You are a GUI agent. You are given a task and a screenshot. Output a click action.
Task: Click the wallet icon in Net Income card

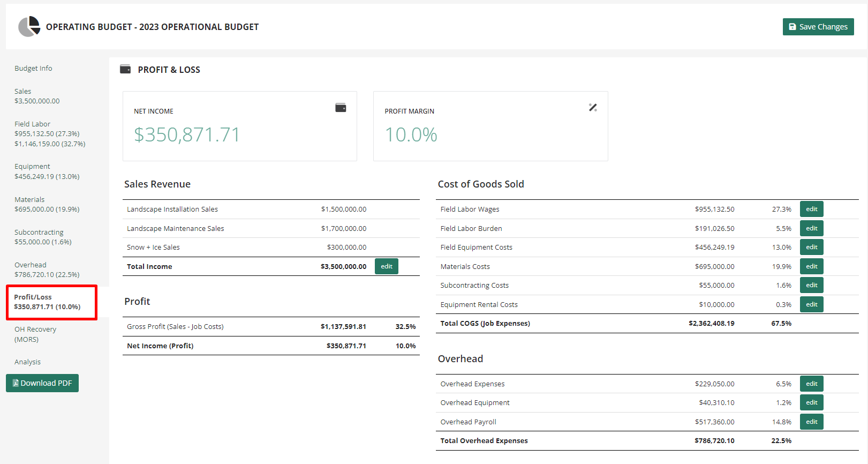point(341,108)
